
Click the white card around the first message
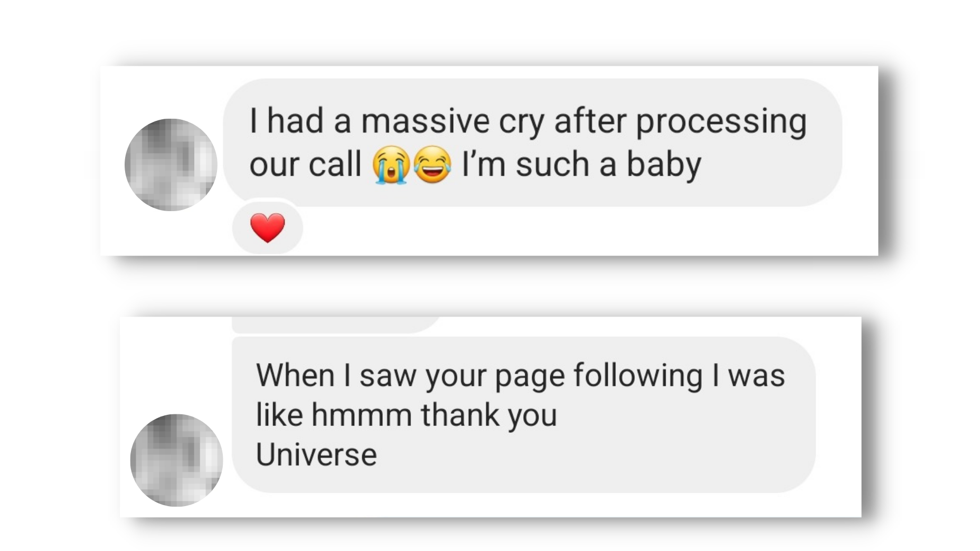(x=489, y=161)
